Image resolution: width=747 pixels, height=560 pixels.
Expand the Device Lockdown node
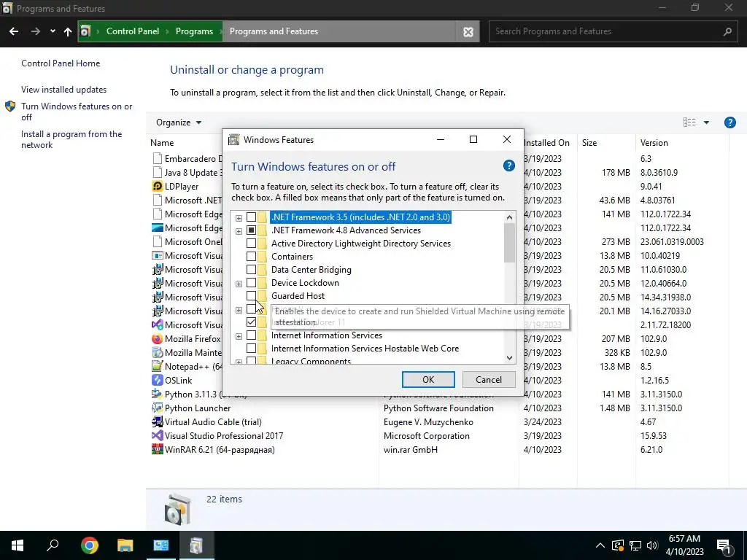coord(239,284)
